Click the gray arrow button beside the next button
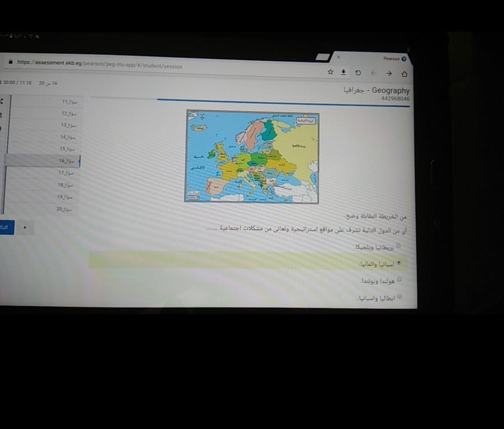The height and width of the screenshot is (429, 504). point(25,227)
